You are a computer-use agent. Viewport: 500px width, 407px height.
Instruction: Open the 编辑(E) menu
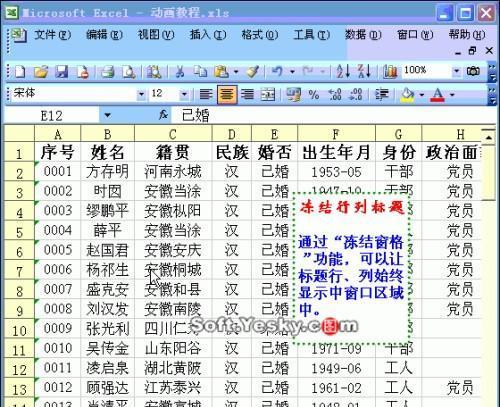tap(104, 34)
